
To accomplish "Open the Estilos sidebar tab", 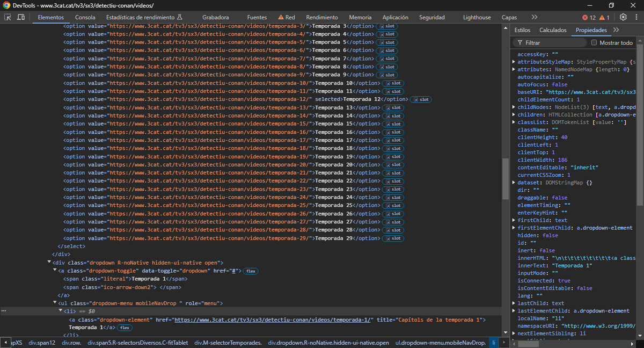I will point(523,30).
